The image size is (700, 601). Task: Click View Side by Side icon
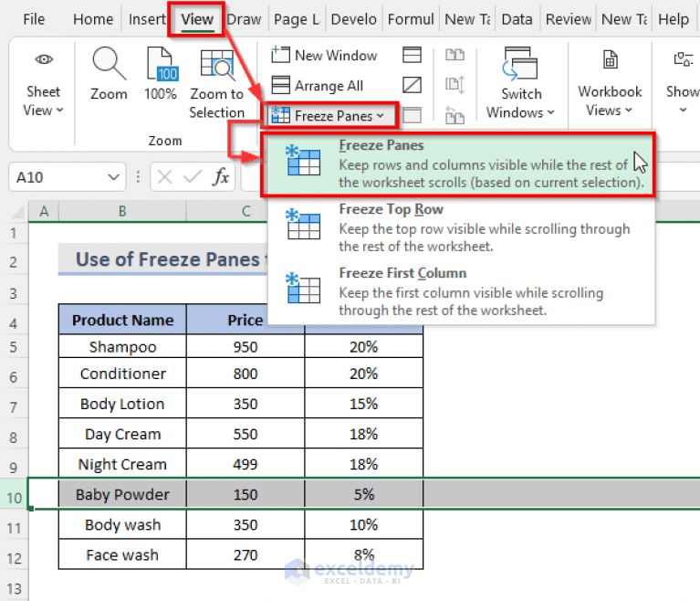pyautogui.click(x=454, y=55)
